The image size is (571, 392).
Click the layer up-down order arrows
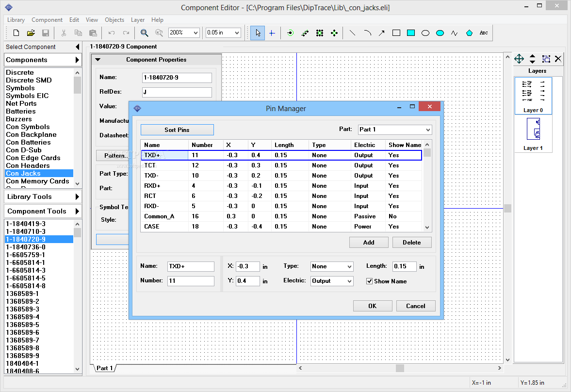tap(532, 59)
